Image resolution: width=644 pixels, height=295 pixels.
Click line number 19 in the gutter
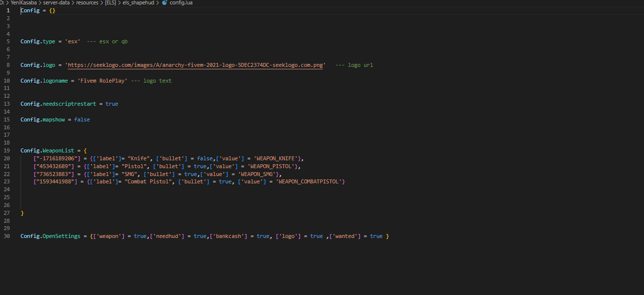[7, 150]
